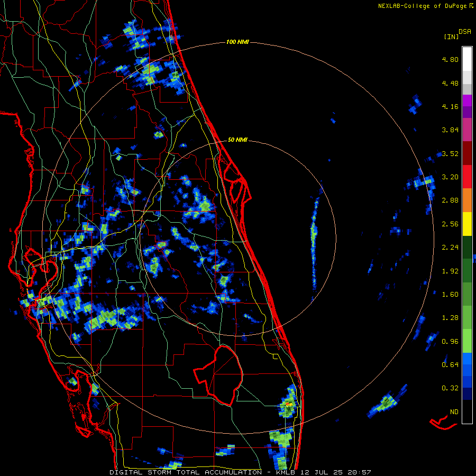Click the ND no-data label
The height and width of the screenshot is (476, 476).
[x=454, y=412]
